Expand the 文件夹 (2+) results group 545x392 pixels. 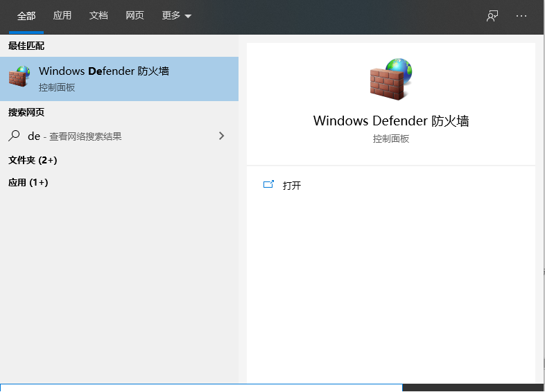tap(33, 160)
